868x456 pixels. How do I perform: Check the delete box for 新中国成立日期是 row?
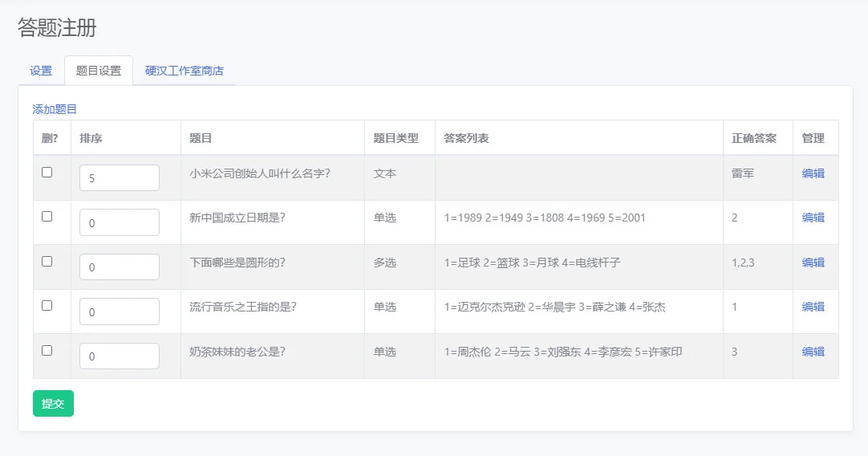47,217
